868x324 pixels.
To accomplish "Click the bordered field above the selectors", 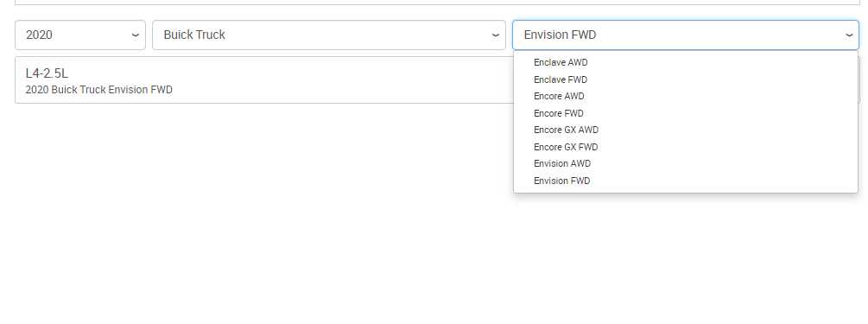I will point(437,3).
